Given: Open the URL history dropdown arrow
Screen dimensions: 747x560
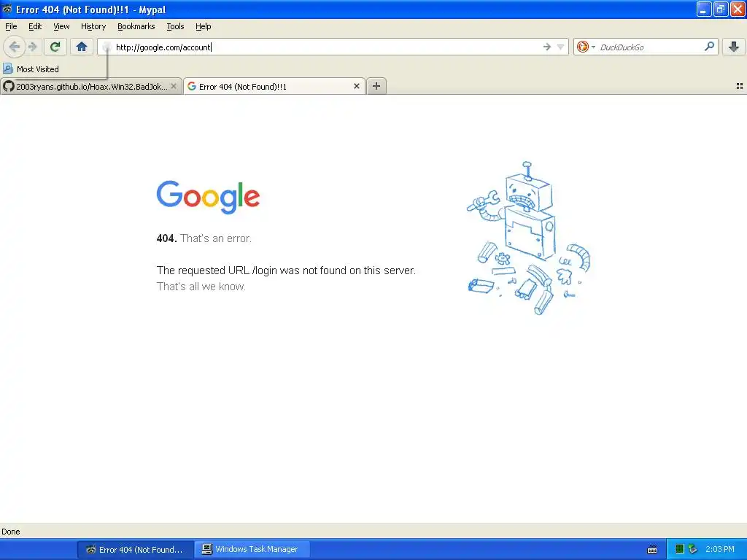Looking at the screenshot, I should 561,47.
